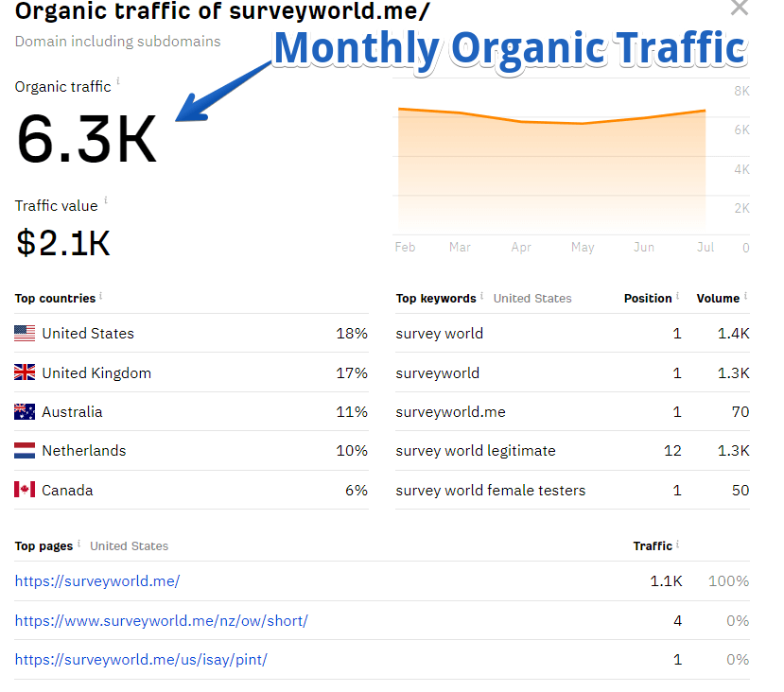This screenshot has height=692, width=784.
Task: Select the $2.1K traffic value
Action: 63,243
